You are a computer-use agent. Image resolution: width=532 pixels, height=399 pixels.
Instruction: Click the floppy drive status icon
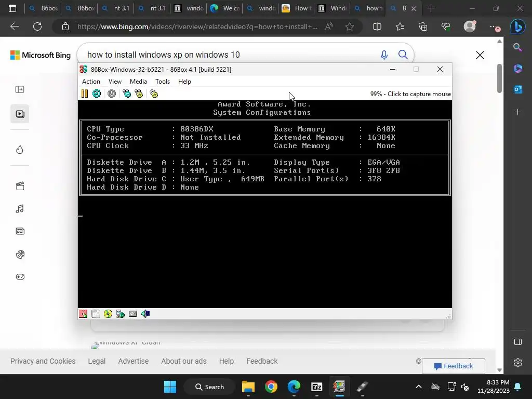click(83, 314)
